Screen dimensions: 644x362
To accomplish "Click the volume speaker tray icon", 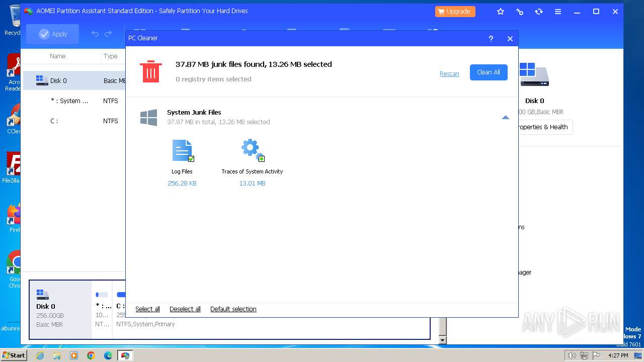I will tap(572, 355).
